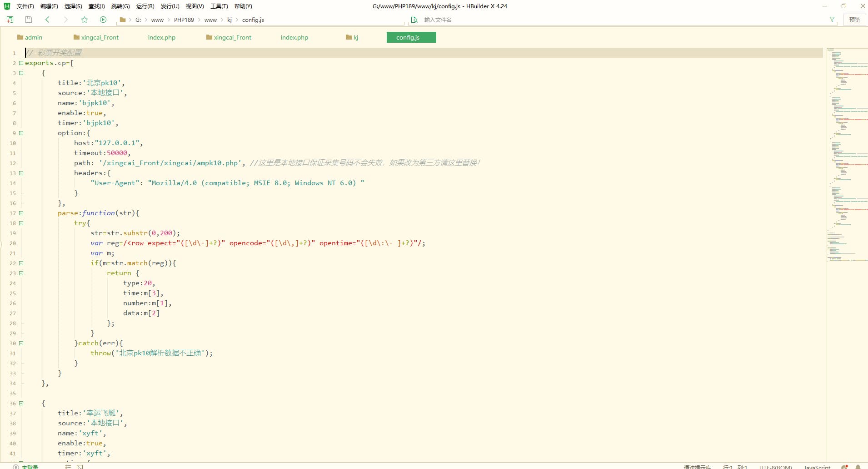Click the save file toolbar icon

(x=29, y=20)
